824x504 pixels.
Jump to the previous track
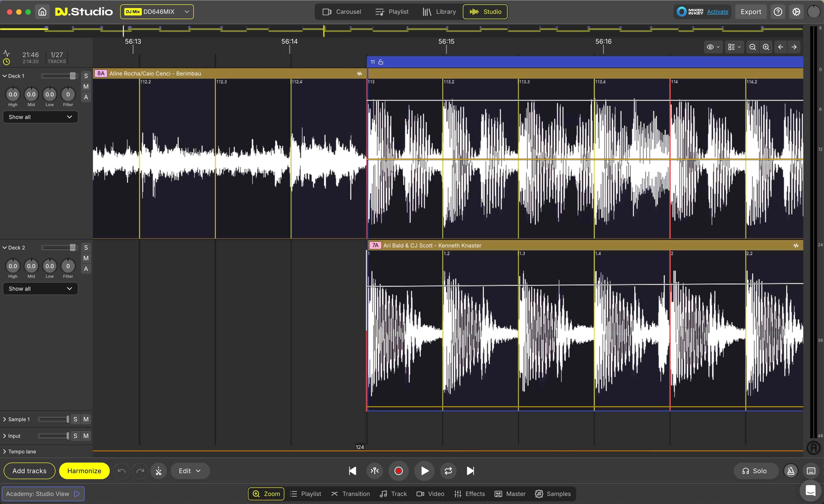pos(352,471)
